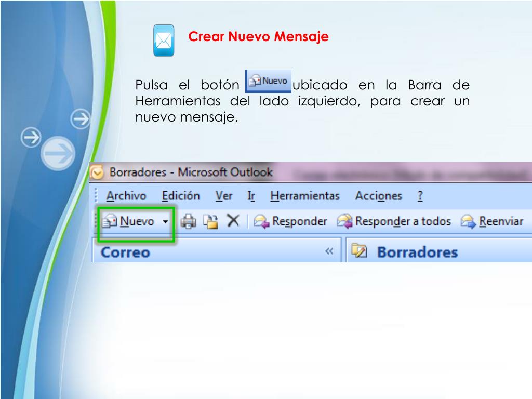The image size is (532, 399).
Task: Open the Edición menu
Action: [181, 196]
